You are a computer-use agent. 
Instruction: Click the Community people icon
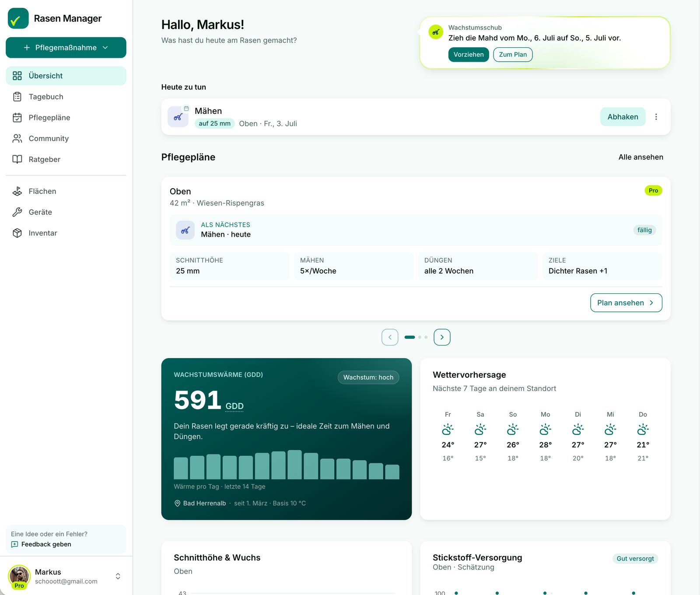[17, 138]
